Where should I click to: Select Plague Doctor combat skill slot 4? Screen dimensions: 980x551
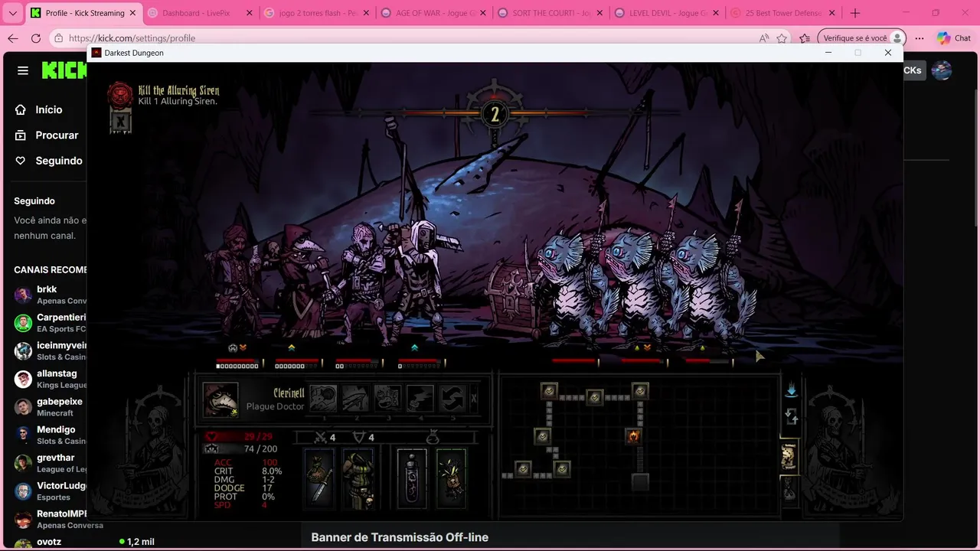click(420, 399)
